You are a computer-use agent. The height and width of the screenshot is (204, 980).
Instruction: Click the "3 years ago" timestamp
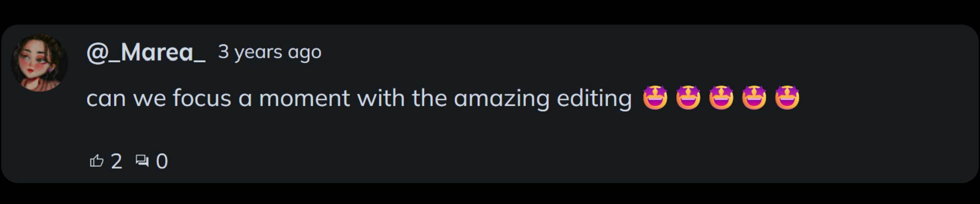[269, 52]
